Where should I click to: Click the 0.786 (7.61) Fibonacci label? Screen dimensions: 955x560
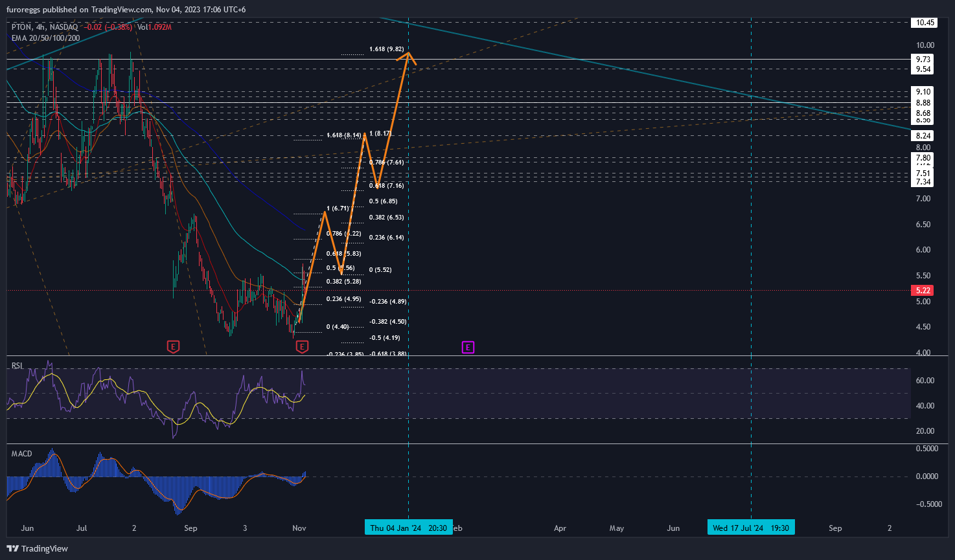tap(386, 162)
